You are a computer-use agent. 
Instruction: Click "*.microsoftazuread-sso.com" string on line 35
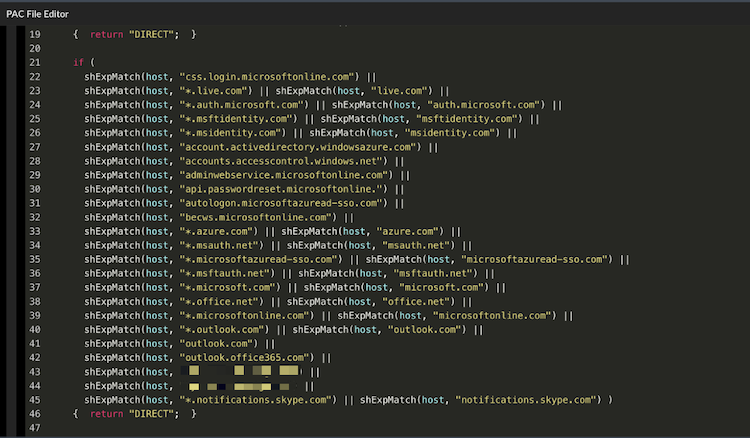coord(261,259)
